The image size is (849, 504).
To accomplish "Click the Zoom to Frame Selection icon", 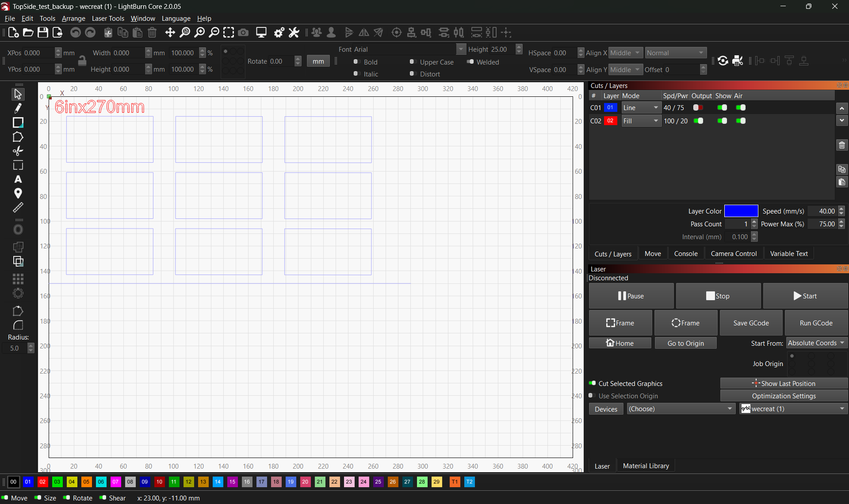I will [x=229, y=32].
